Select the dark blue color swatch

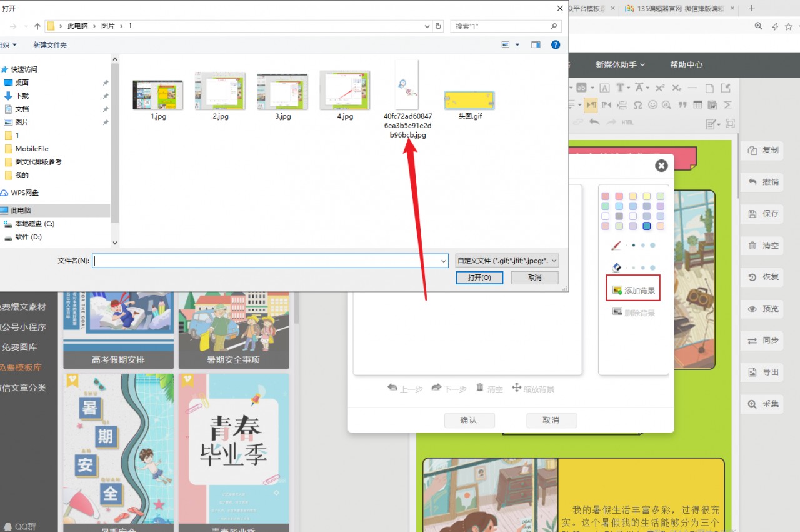pyautogui.click(x=646, y=226)
